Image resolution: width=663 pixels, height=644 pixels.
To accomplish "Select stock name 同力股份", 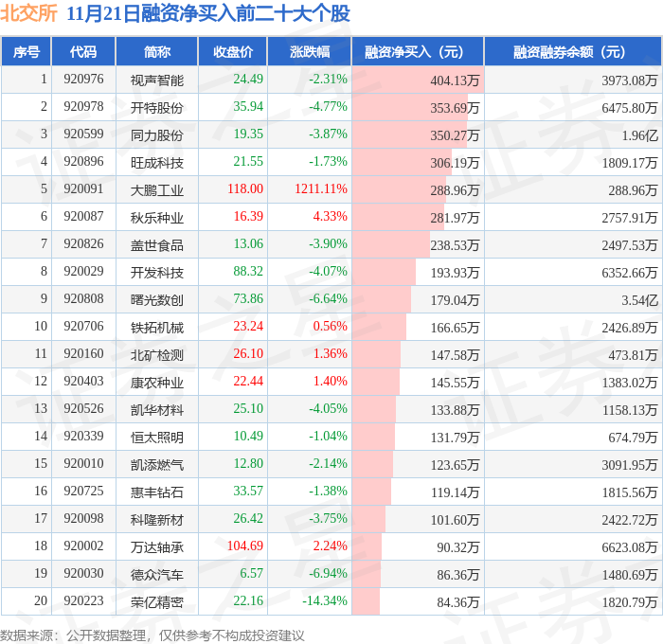I will (157, 134).
